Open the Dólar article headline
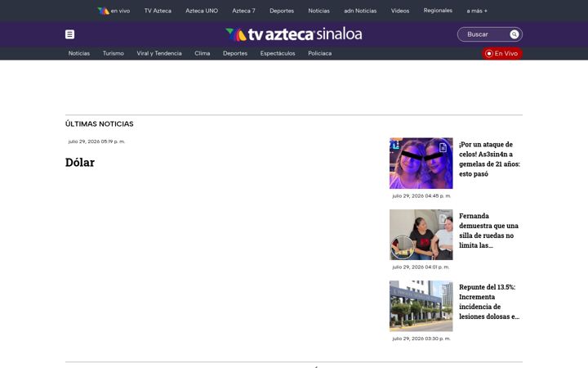The width and height of the screenshot is (588, 368). (x=80, y=162)
